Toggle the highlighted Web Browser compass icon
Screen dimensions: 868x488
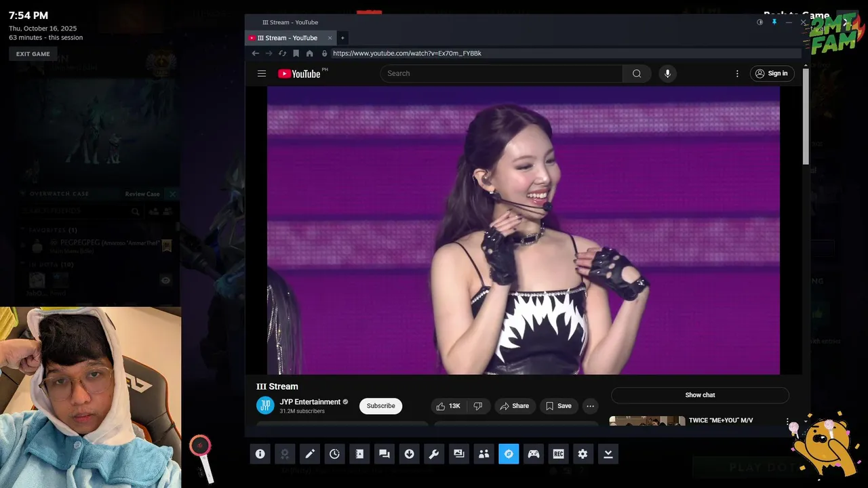pos(509,454)
